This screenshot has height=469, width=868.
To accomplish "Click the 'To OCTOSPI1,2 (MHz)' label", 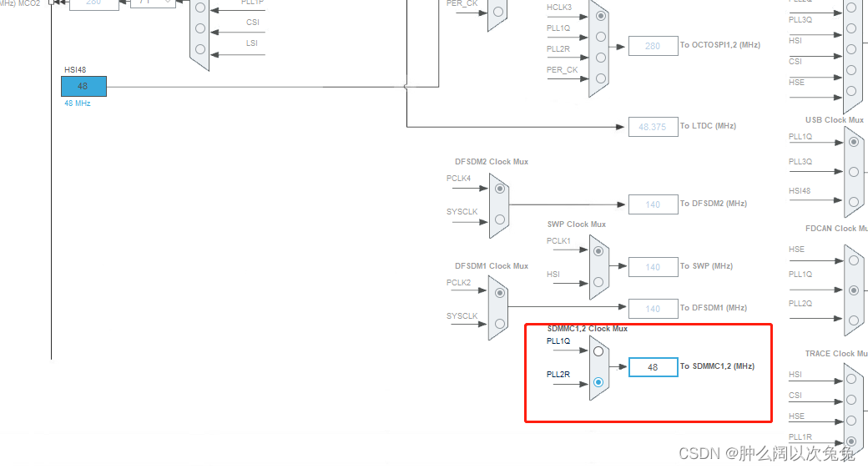I will click(x=719, y=45).
